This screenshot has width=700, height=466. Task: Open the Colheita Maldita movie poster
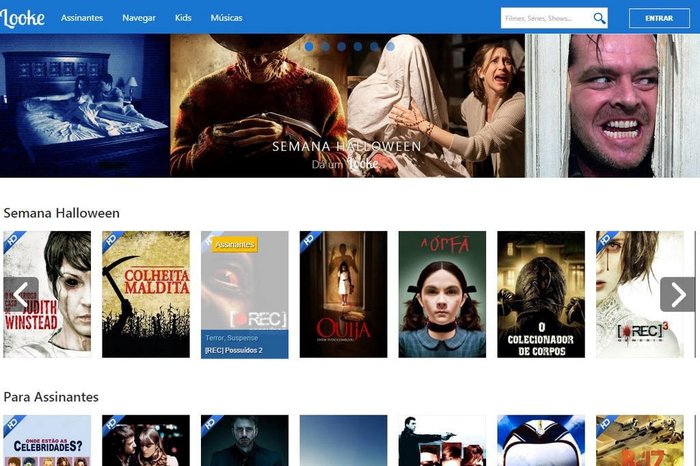146,294
